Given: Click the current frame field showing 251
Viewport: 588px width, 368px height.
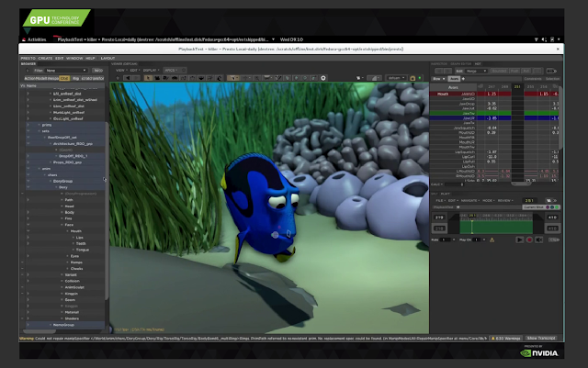Looking at the screenshot, I should [x=529, y=200].
